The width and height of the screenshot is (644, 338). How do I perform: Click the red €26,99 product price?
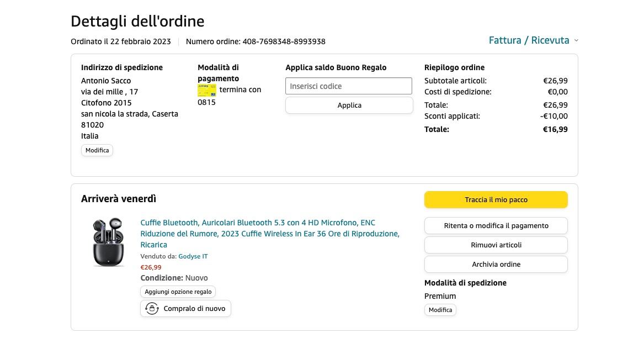click(x=151, y=267)
